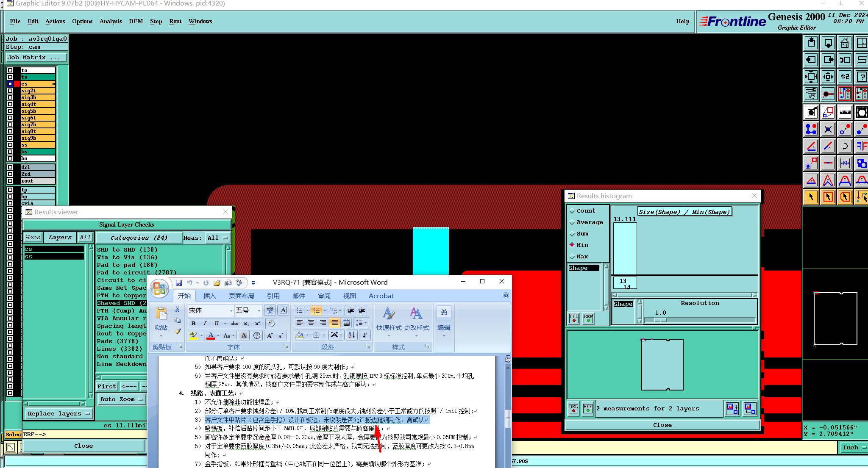Click the Job Matrix button

point(36,58)
